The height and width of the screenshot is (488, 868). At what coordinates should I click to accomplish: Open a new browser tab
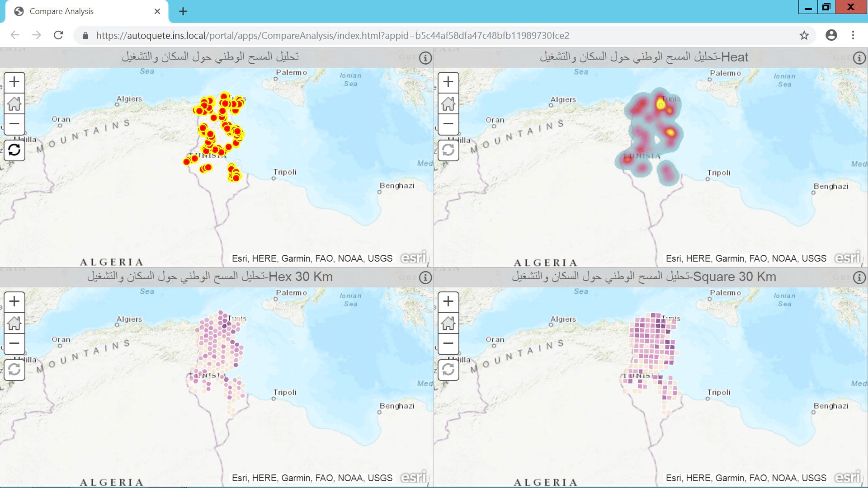tap(183, 11)
